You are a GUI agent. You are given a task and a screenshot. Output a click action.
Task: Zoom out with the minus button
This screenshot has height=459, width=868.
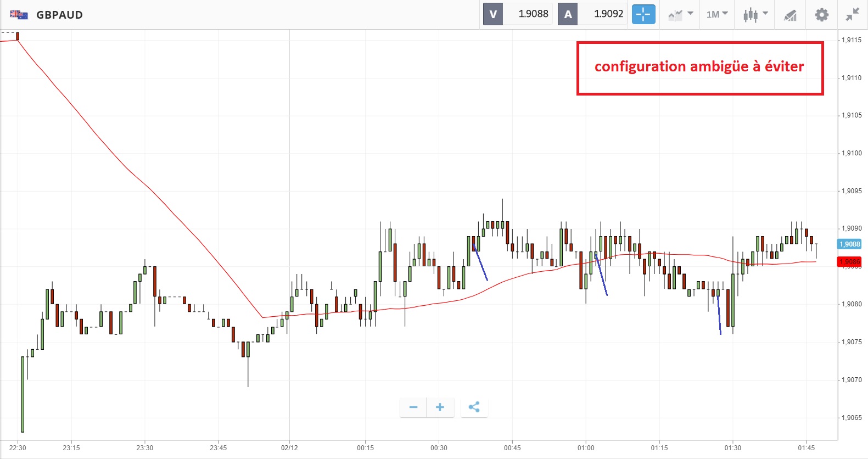click(x=413, y=407)
